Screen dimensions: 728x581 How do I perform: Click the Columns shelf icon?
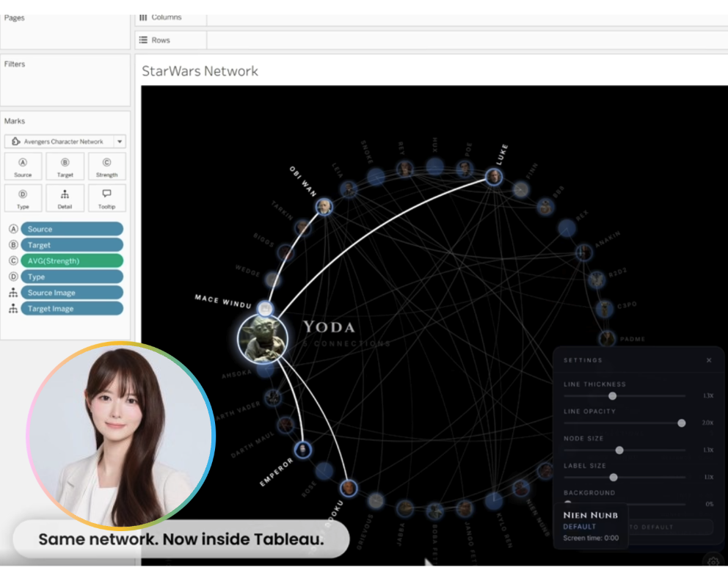(x=143, y=17)
